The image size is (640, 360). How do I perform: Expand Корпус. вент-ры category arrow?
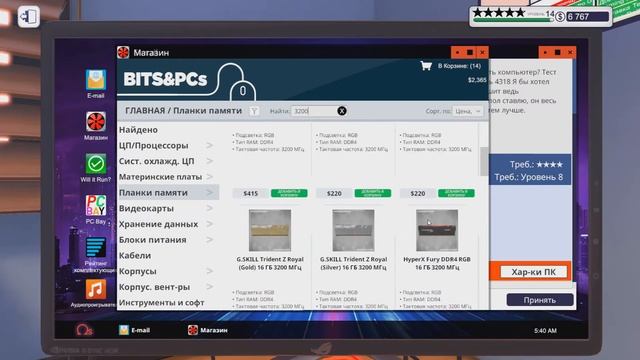click(x=209, y=287)
